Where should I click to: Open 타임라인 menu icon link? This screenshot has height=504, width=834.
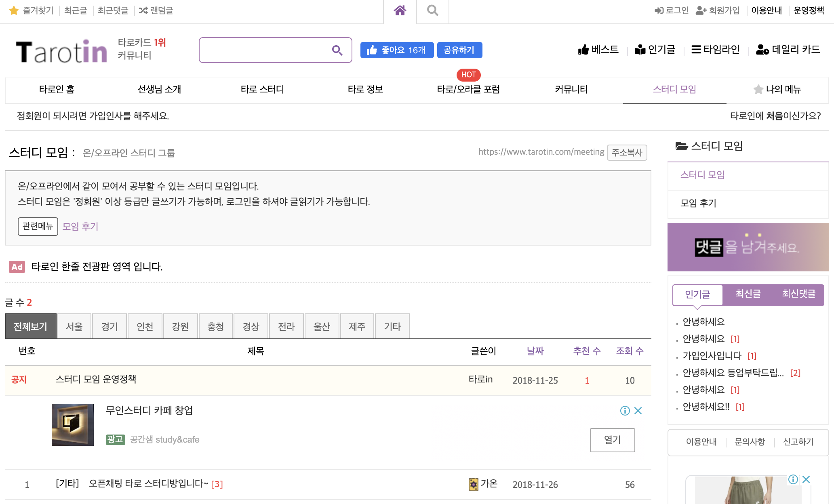715,50
